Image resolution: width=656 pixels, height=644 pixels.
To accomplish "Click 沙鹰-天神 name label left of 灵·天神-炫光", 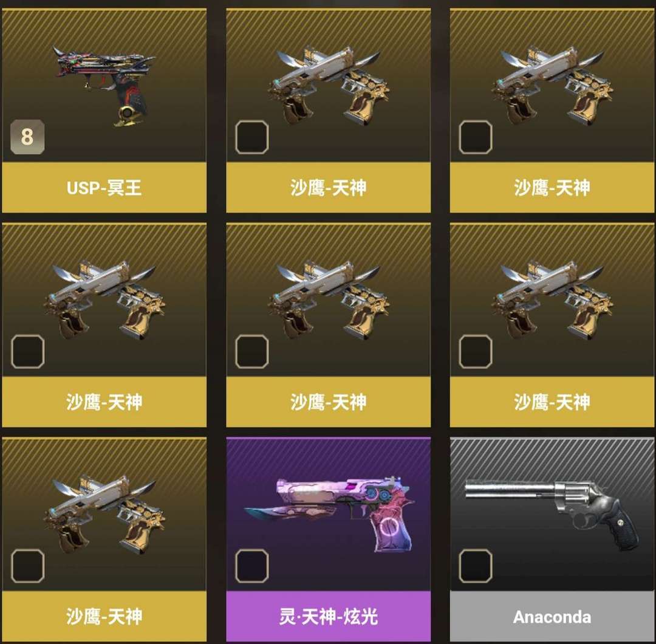I will tap(104, 617).
